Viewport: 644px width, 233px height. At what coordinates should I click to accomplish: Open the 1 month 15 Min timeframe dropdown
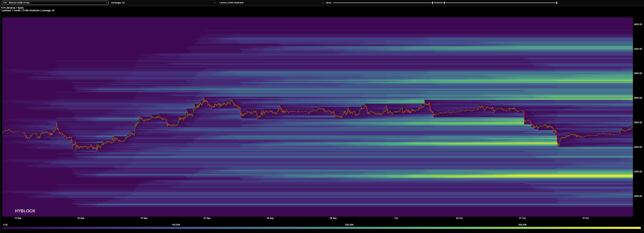(271, 3)
